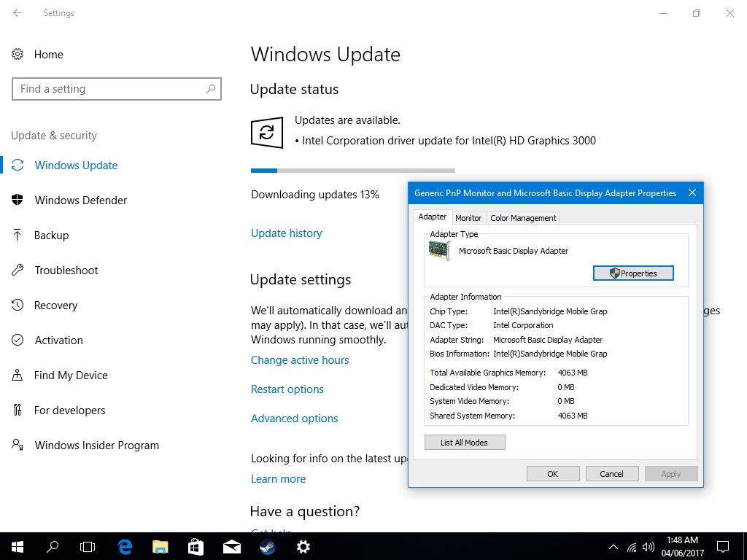Click the Apply button
Screen dimensions: 747x560
(671, 474)
